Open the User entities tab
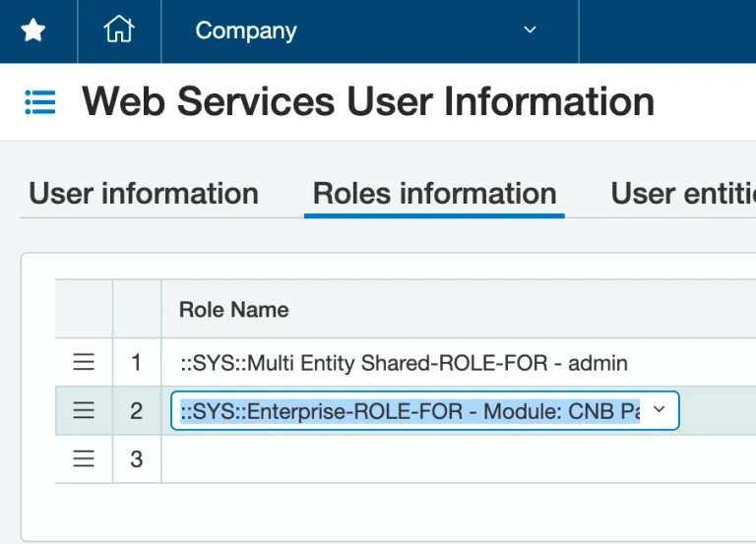Screen dimensions: 756x544 [x=683, y=194]
